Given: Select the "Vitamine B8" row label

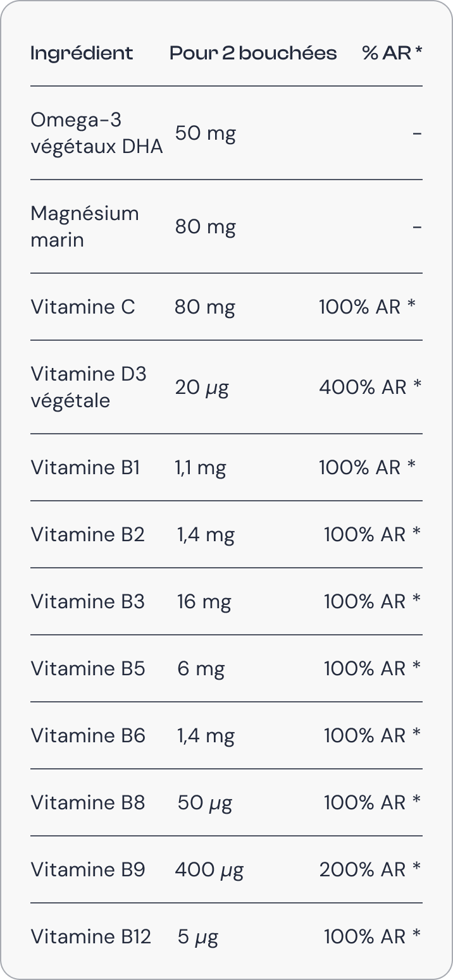Looking at the screenshot, I should (x=87, y=802).
